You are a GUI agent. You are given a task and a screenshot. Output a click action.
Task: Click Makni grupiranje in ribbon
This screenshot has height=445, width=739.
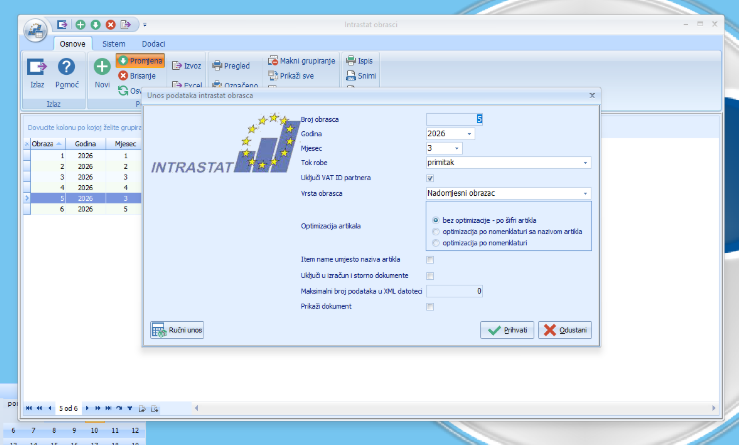pos(302,61)
